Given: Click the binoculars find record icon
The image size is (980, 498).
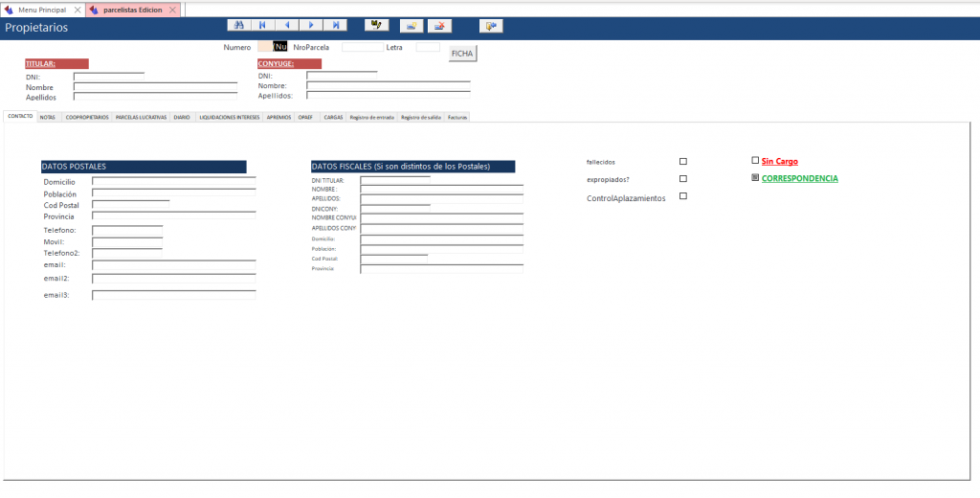Looking at the screenshot, I should 239,26.
